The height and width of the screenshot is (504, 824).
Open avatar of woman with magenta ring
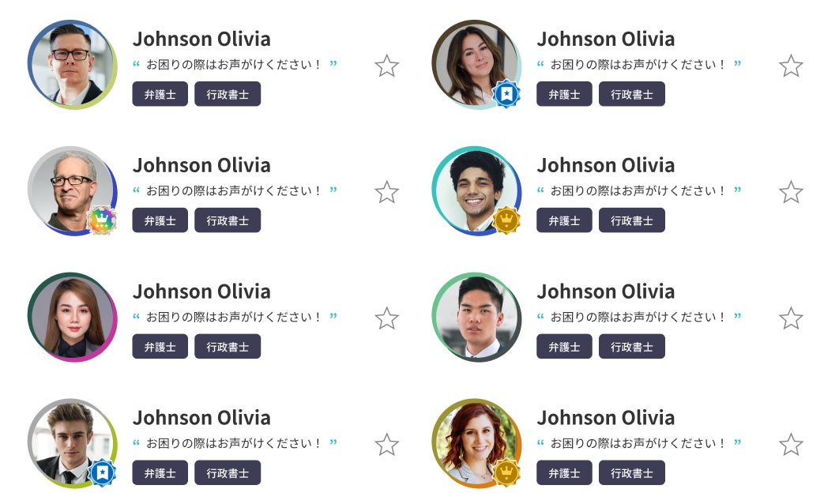72,317
